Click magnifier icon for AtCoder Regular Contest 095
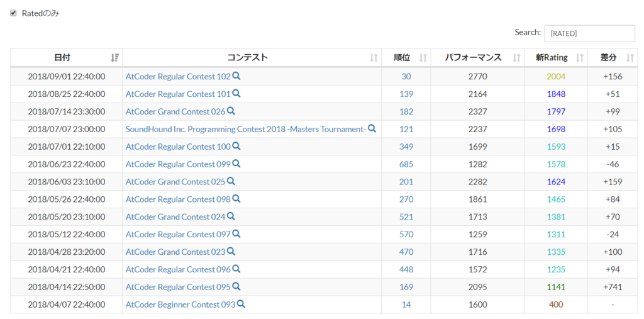 pos(236,286)
